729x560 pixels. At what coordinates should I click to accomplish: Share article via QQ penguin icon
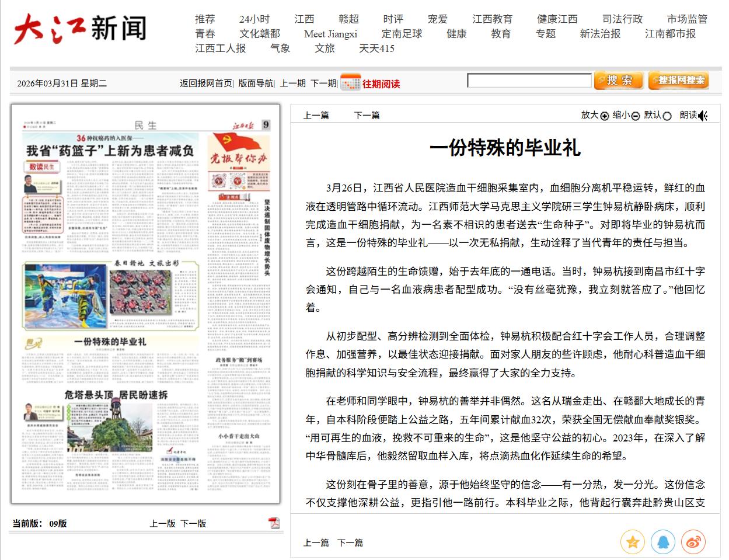point(662,542)
